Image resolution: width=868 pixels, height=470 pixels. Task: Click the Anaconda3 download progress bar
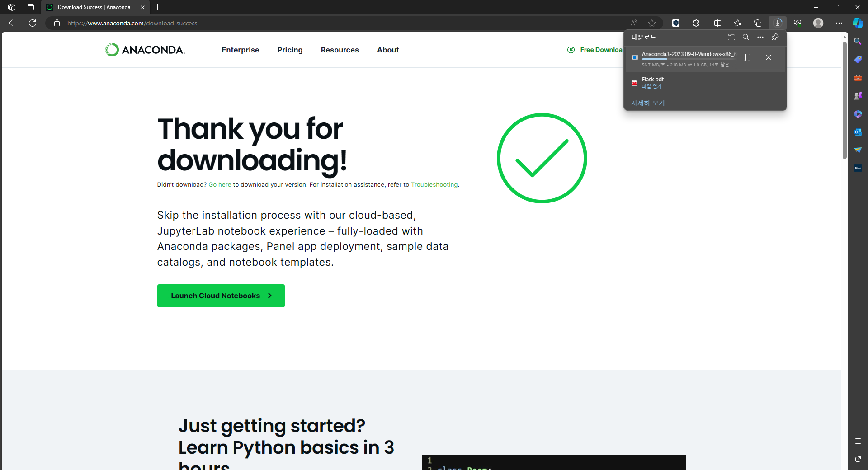689,59
